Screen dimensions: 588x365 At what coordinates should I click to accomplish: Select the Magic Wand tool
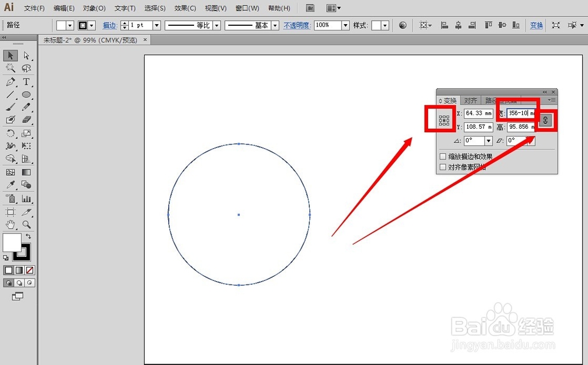pyautogui.click(x=11, y=68)
